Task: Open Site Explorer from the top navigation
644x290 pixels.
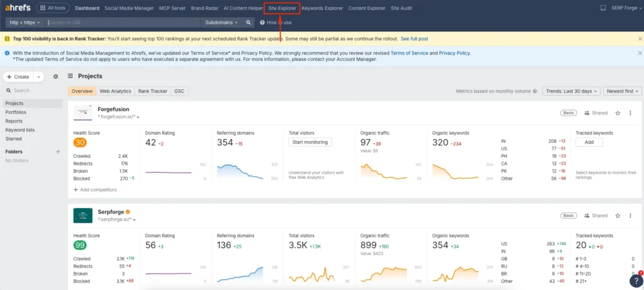Action: [x=281, y=8]
